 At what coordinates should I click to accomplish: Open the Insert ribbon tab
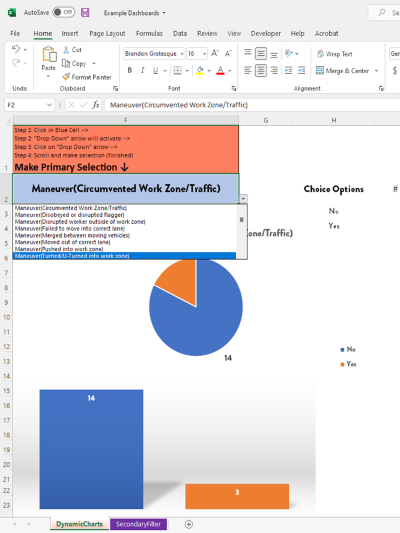(70, 33)
